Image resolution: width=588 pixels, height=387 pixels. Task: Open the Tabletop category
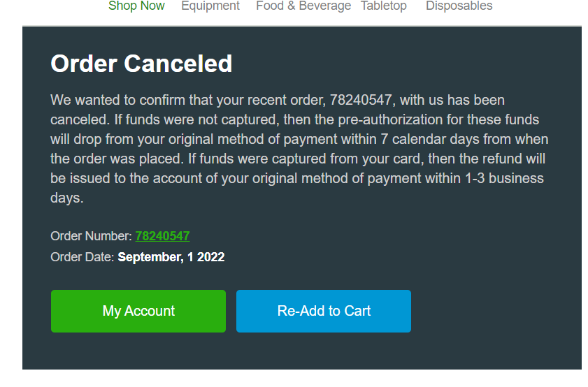pos(384,6)
